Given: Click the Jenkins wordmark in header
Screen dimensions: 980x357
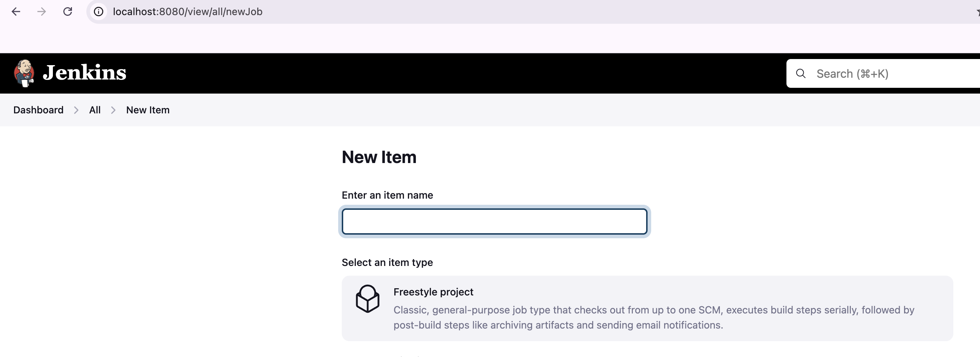Looking at the screenshot, I should coord(85,73).
